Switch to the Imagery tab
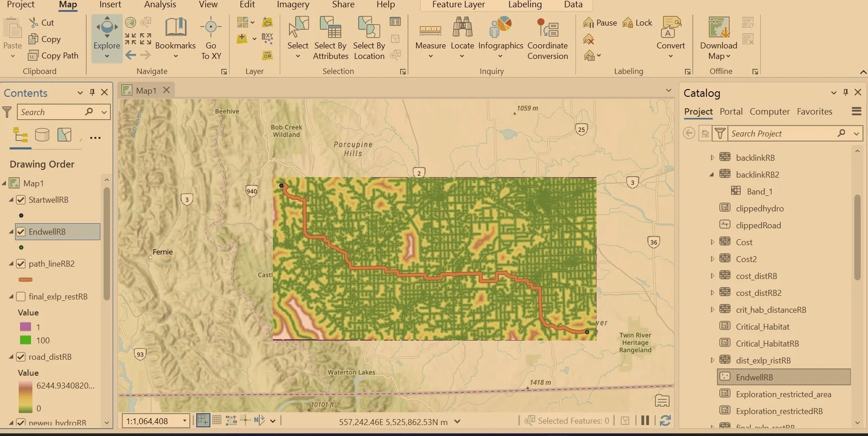The height and width of the screenshot is (436, 868). (x=293, y=5)
